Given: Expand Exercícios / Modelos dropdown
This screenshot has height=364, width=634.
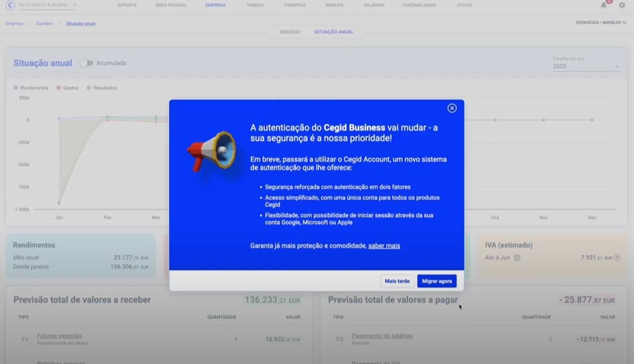Looking at the screenshot, I should coord(601,23).
